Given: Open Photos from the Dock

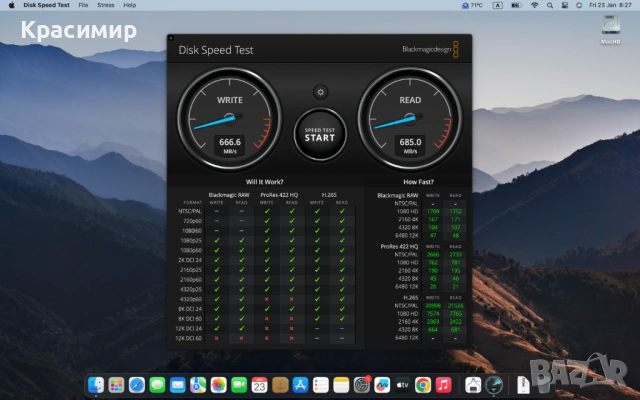Looking at the screenshot, I should point(218,385).
